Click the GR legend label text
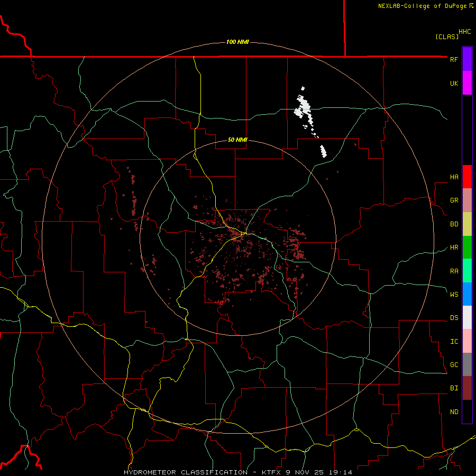Image resolution: width=476 pixels, height=476 pixels. click(x=454, y=200)
